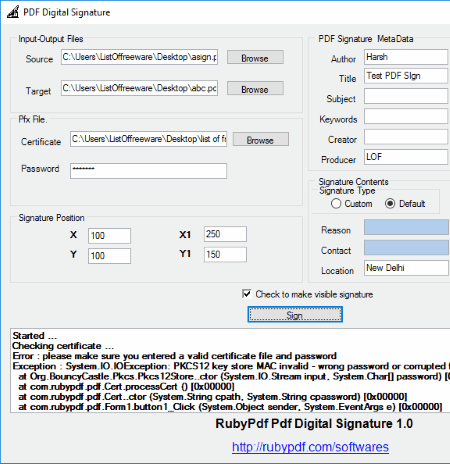Click the 'Cert..ctor (System.String cpath' trace line
The image size is (450, 464).
(x=213, y=397)
